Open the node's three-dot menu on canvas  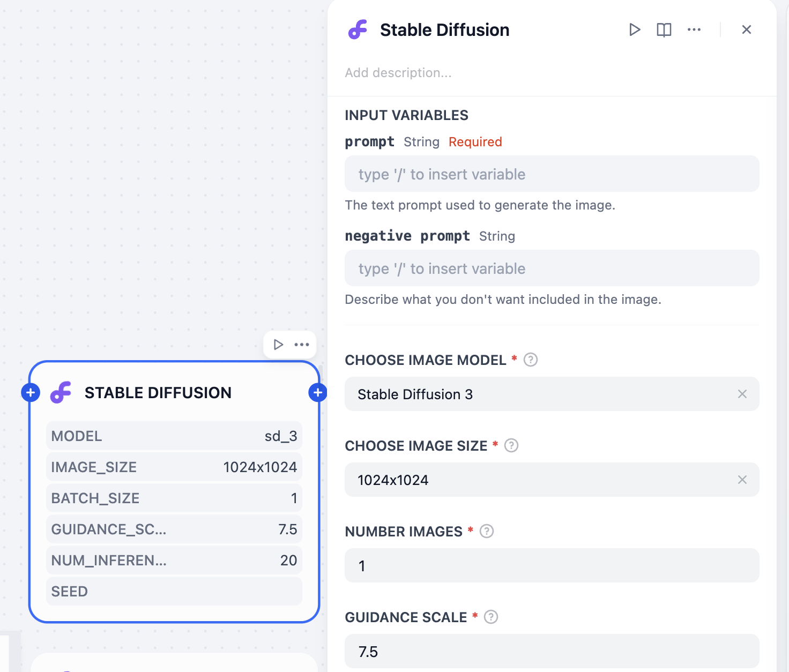pyautogui.click(x=302, y=345)
